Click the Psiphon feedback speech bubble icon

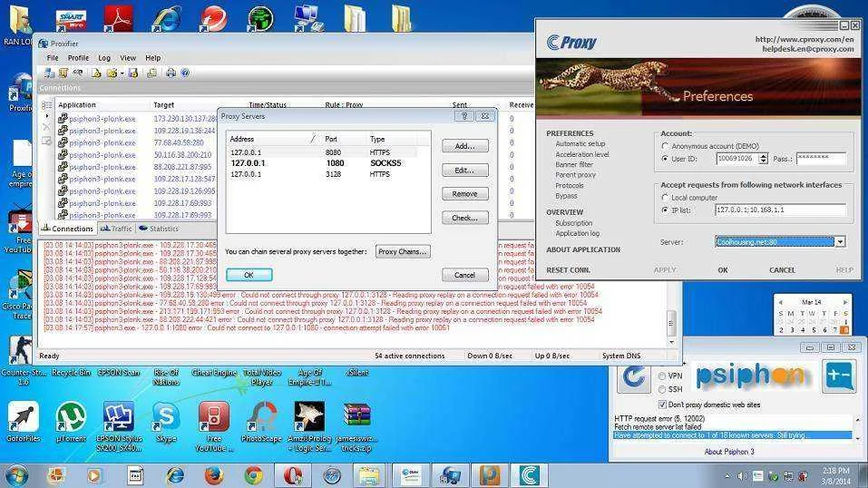pyautogui.click(x=839, y=376)
